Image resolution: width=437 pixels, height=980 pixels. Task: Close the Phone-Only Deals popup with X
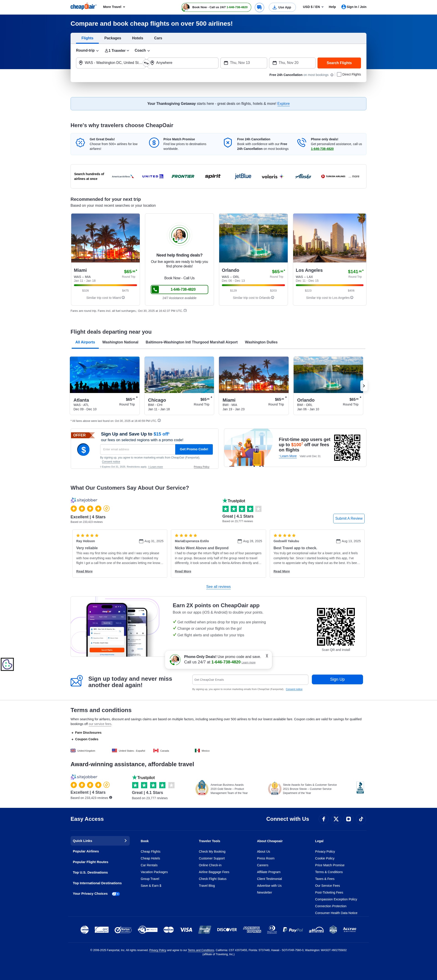click(267, 656)
